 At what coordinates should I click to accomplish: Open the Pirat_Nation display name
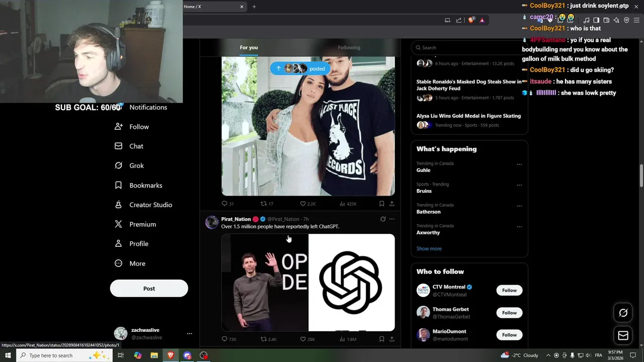pyautogui.click(x=236, y=219)
